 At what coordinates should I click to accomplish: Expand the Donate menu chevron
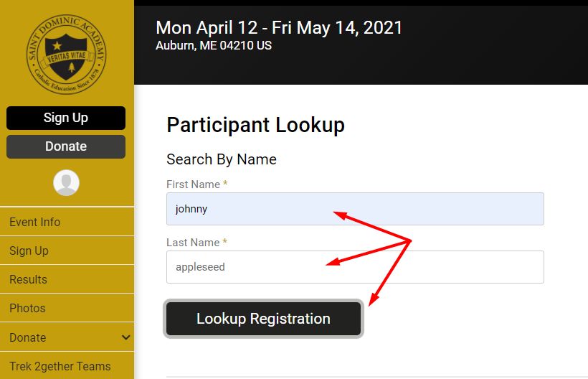click(126, 337)
